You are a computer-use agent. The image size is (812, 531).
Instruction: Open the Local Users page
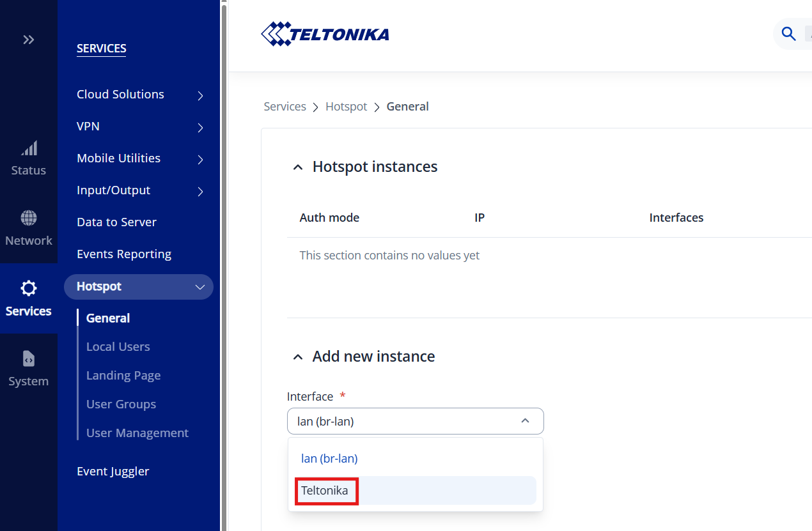(118, 347)
